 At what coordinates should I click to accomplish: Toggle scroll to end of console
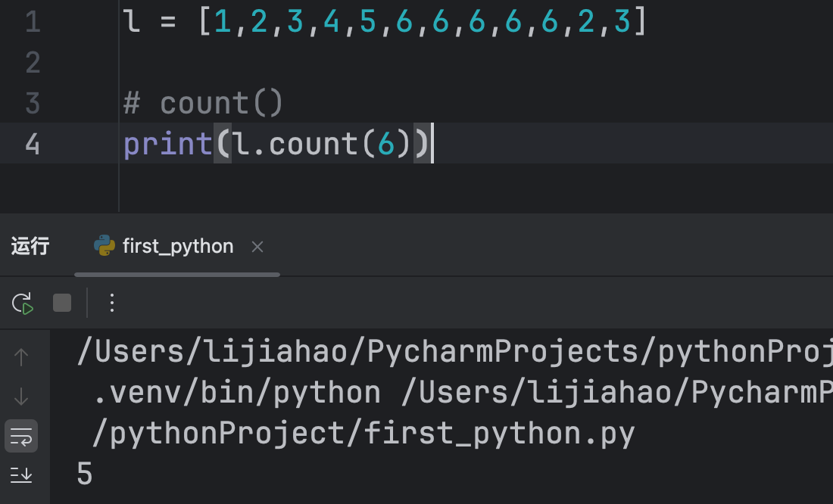click(x=21, y=474)
